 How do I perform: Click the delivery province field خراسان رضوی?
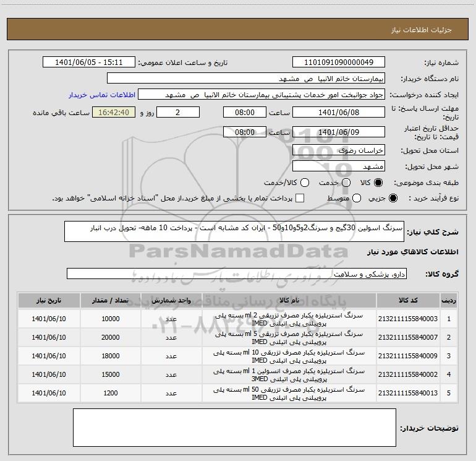tap(339, 150)
